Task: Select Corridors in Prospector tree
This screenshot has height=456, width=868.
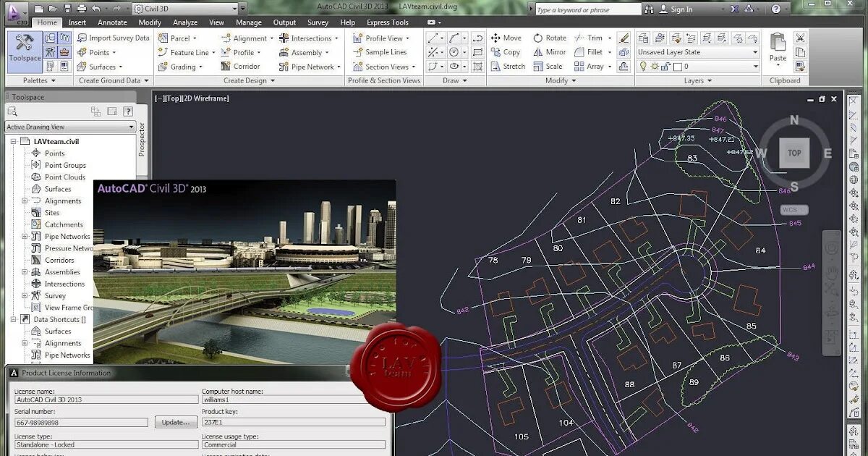Action: 59,260
